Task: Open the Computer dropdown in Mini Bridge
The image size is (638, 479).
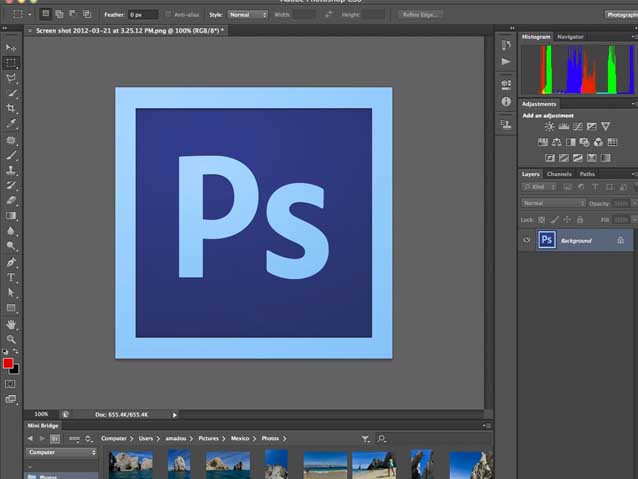Action: click(62, 453)
